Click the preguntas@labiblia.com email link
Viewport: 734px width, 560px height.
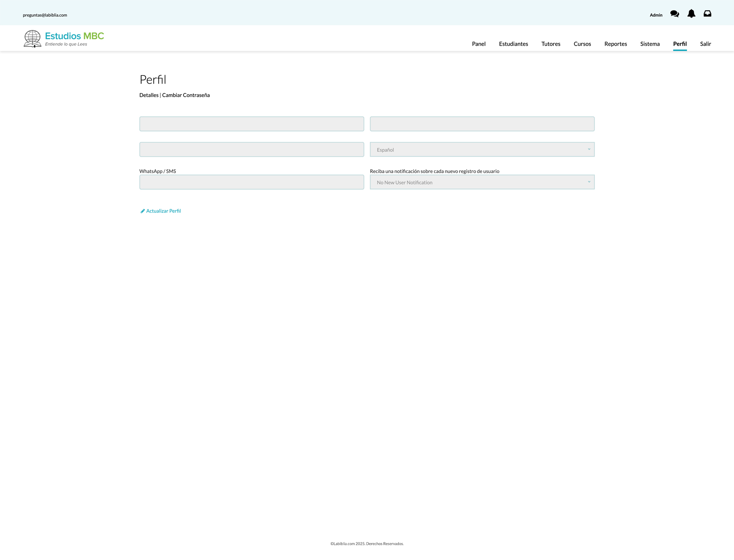[44, 15]
